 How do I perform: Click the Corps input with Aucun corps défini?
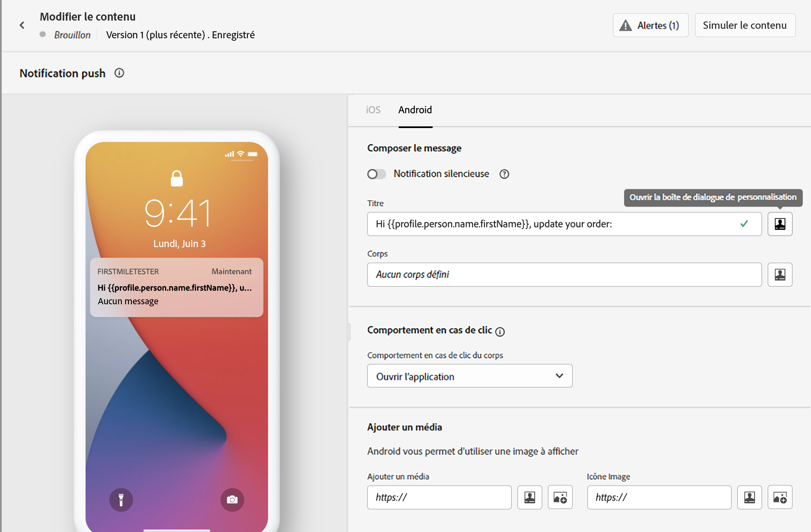coord(564,275)
